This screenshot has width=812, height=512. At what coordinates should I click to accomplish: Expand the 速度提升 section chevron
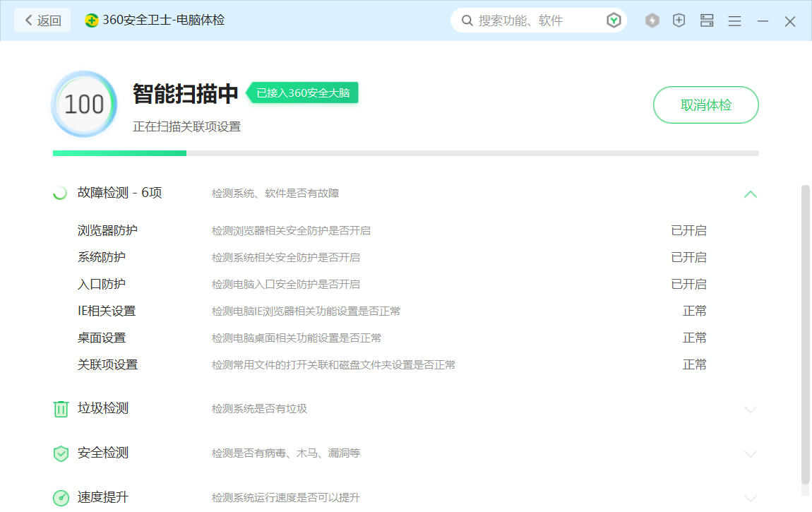tap(751, 498)
